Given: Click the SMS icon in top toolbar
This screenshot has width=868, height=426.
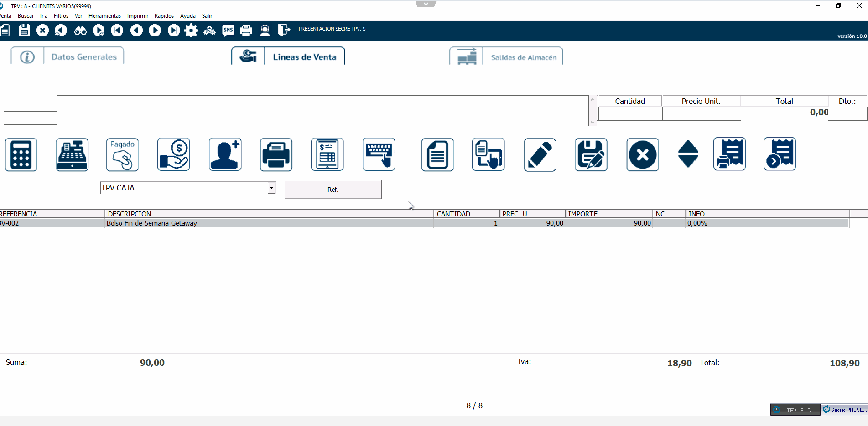Looking at the screenshot, I should click(228, 31).
